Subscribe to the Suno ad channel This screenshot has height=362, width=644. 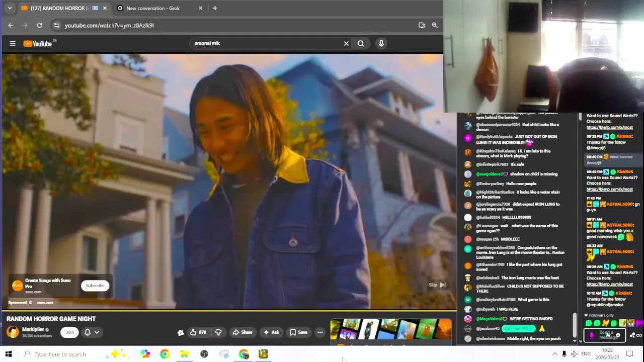tap(95, 286)
